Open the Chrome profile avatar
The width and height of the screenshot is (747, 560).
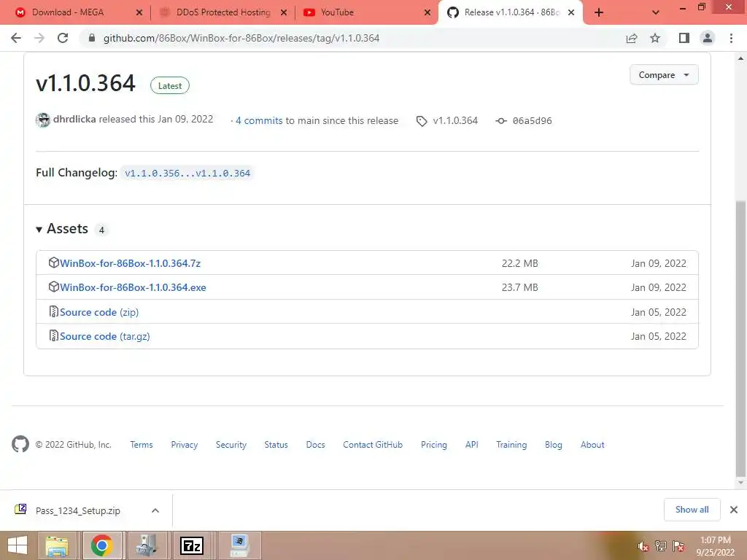click(708, 38)
